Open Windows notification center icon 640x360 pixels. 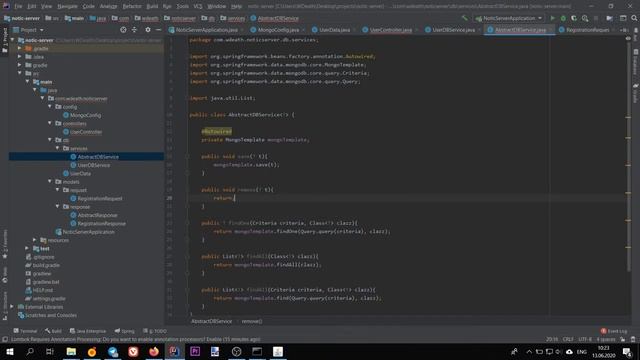pyautogui.click(x=627, y=351)
